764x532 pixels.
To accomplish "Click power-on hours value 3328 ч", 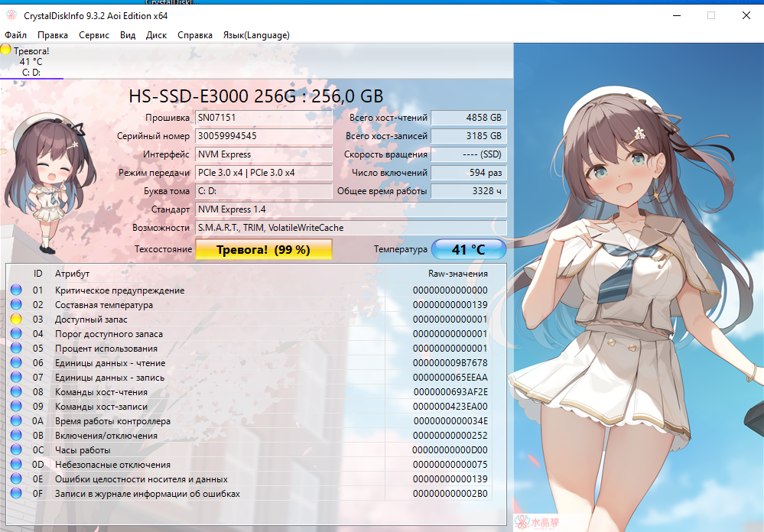I will coord(469,191).
